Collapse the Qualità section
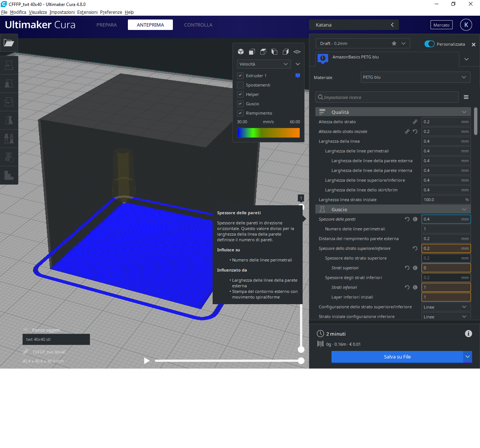Viewport: 480px width, 448px height. coord(393,112)
